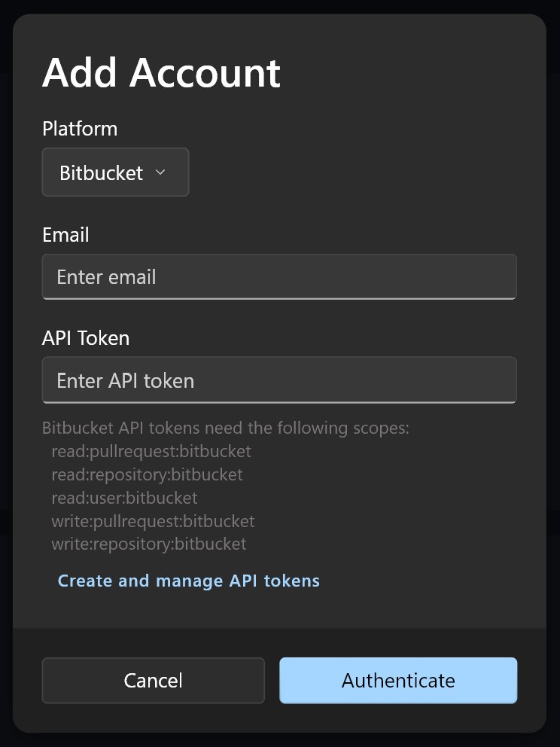Click the Bitbucket API tokens scopes heading
This screenshot has width=560, height=747.
tap(225, 428)
